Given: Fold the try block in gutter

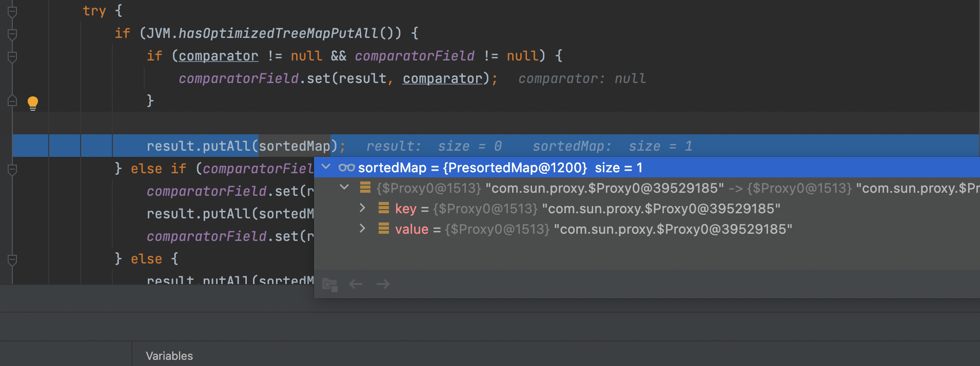Looking at the screenshot, I should [12, 11].
